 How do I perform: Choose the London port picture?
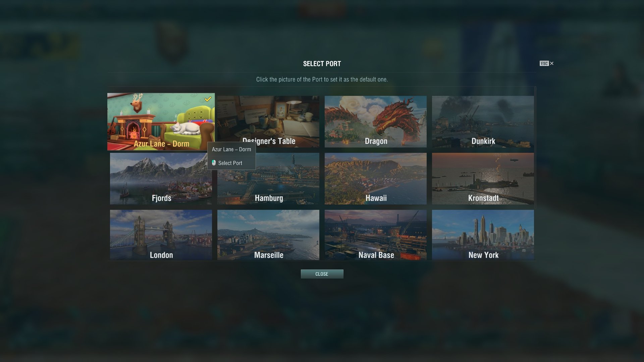(161, 235)
